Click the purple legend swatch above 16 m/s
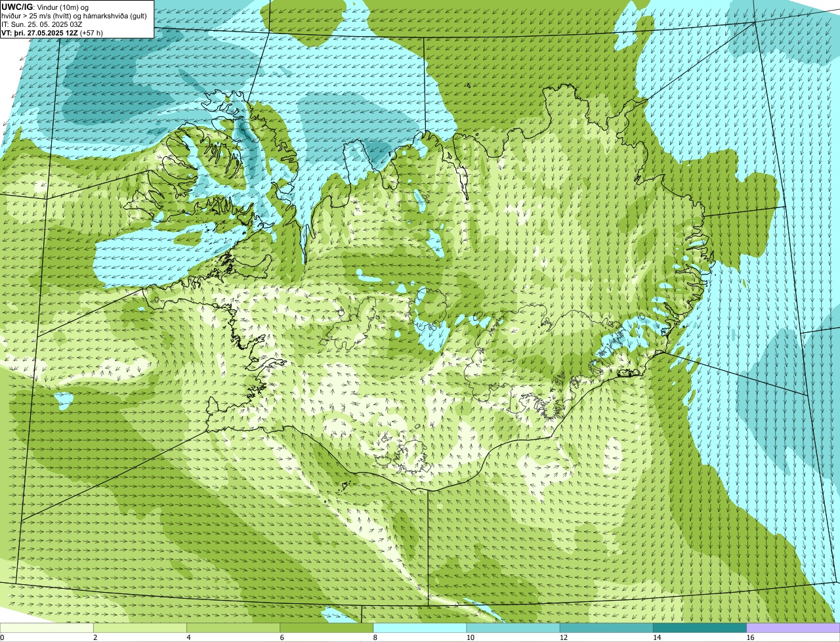Viewport: 840px width, 642px height. click(x=793, y=628)
